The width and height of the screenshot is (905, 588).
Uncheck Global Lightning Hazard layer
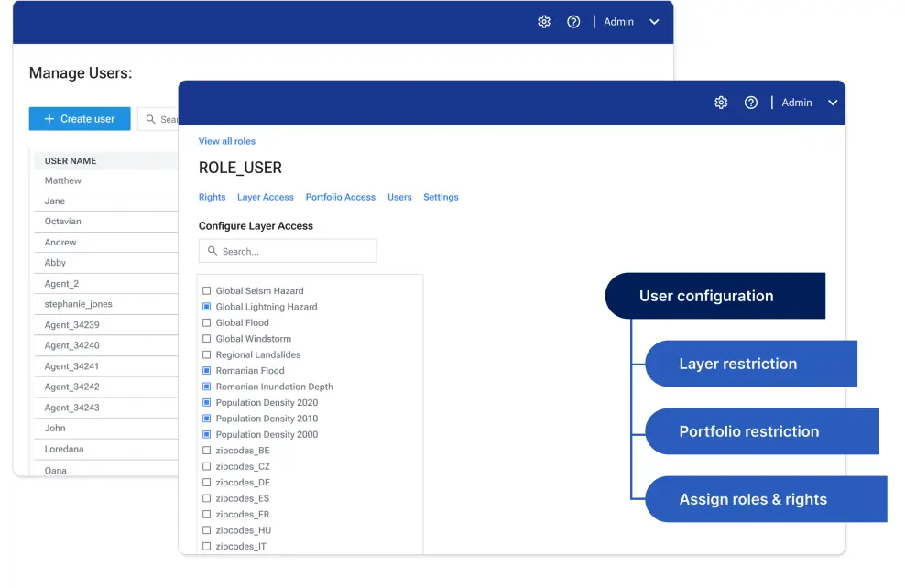tap(207, 307)
